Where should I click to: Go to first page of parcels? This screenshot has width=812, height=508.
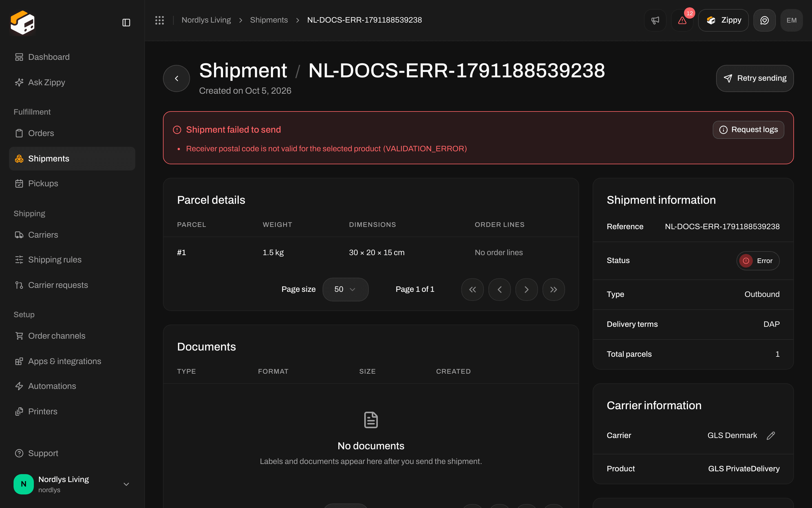pos(473,289)
